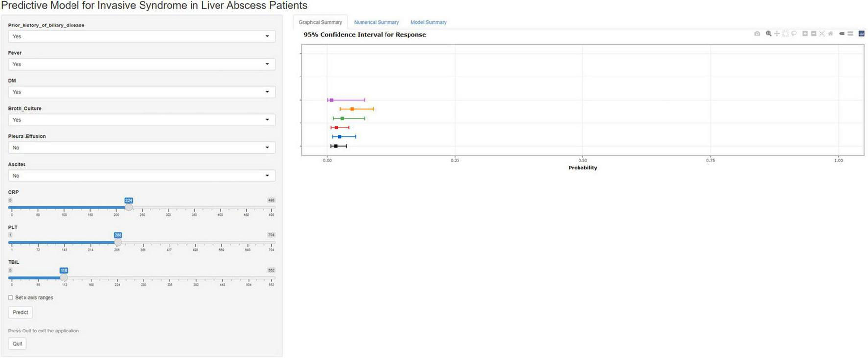Select the Zoom magnifier tool in plot toolbar
This screenshot has width=868, height=358.
coord(769,34)
